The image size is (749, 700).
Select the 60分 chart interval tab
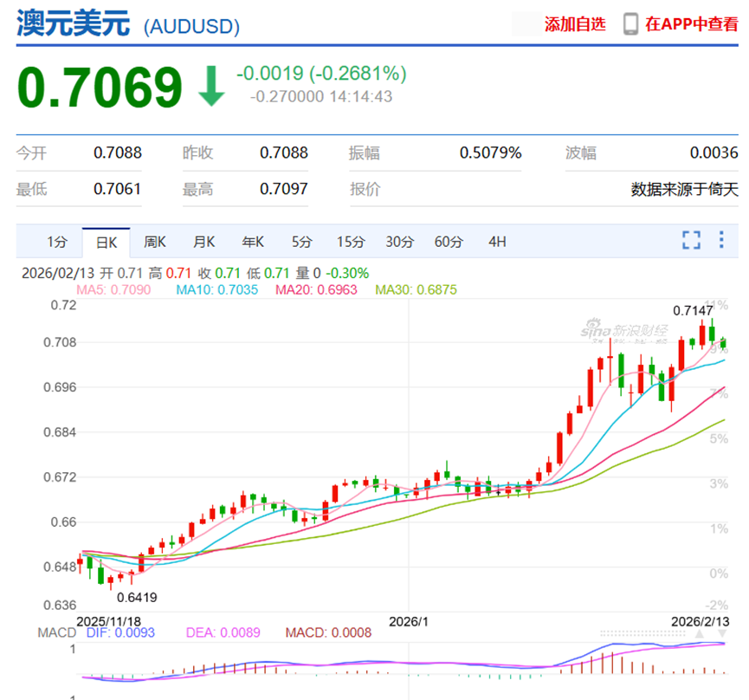click(449, 242)
